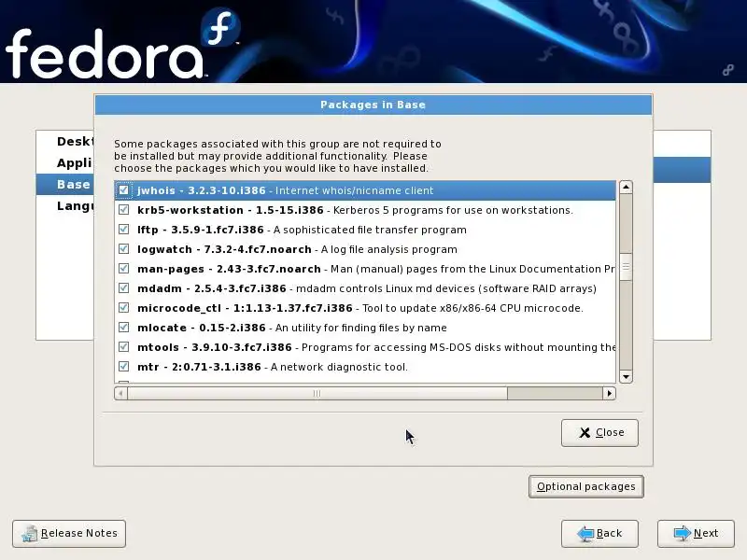Screen dimensions: 747x560
Task: Go to the Next installer step
Action: [x=696, y=533]
